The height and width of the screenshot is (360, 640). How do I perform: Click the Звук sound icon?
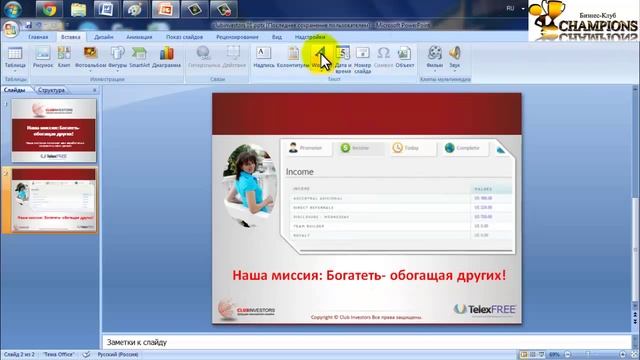tap(454, 53)
